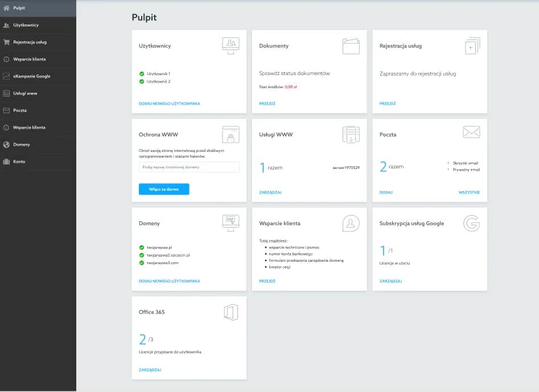
Task: Click the Google G logo icon
Action: pos(471,223)
